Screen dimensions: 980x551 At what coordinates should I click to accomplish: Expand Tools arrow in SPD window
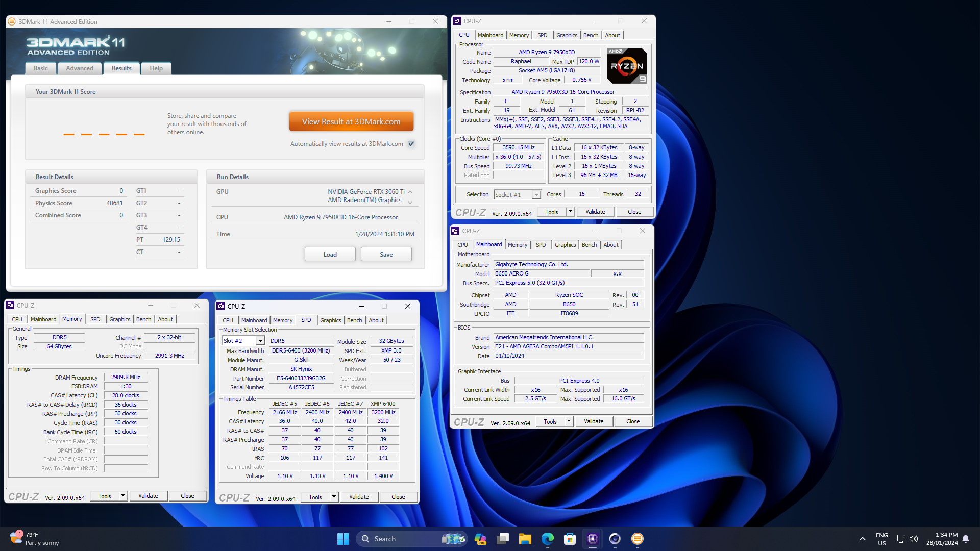334,497
